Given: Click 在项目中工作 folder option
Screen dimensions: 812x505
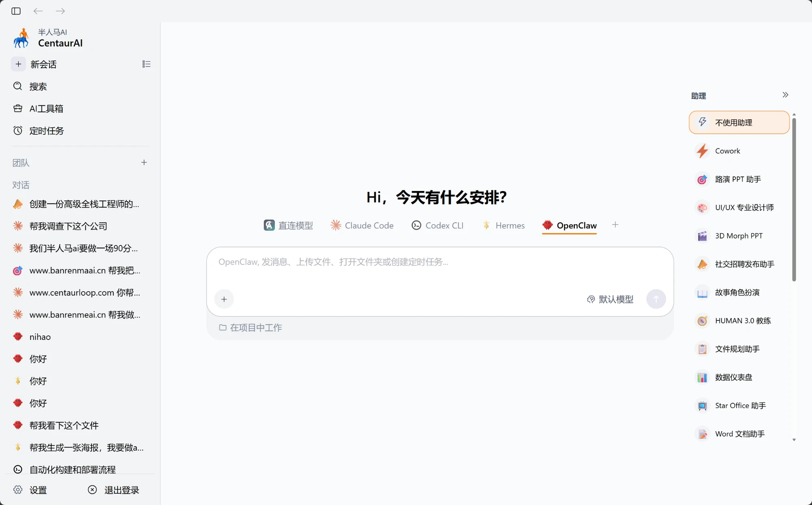Looking at the screenshot, I should (x=251, y=328).
